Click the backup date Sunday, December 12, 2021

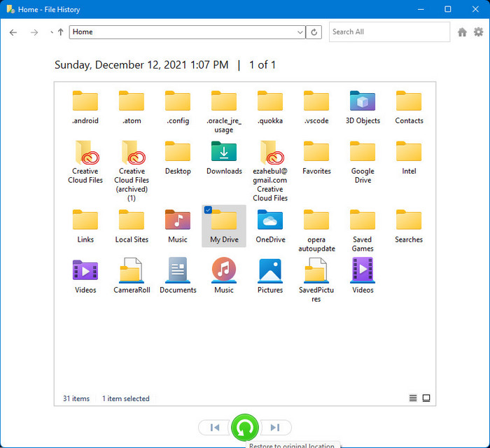[x=141, y=65]
